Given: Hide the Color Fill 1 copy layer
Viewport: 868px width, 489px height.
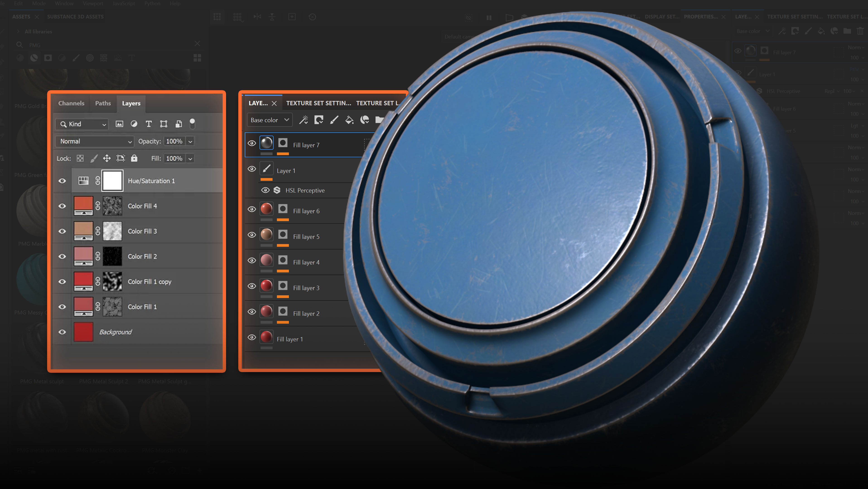Looking at the screenshot, I should (62, 282).
